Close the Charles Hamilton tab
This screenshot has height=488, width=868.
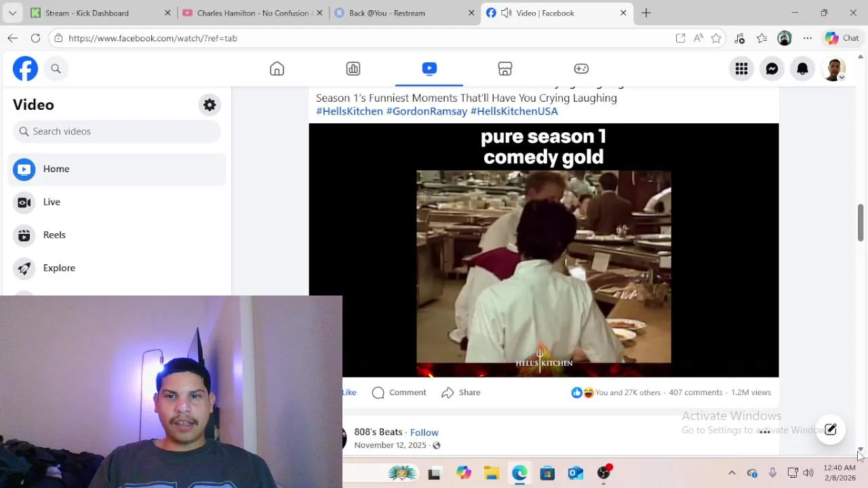point(320,13)
